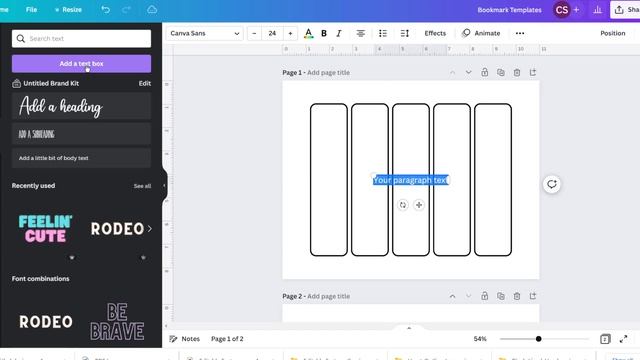Image resolution: width=640 pixels, height=360 pixels.
Task: Toggle bold formatting
Action: 324,33
